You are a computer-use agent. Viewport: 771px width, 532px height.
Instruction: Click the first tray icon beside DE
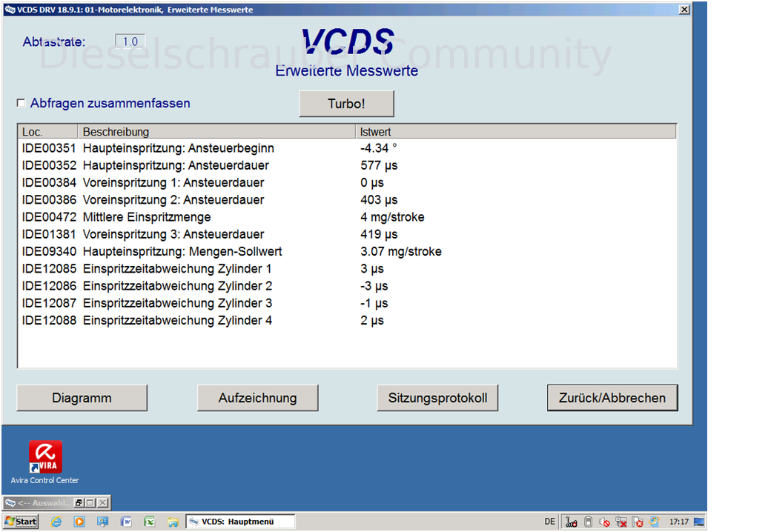coord(571,522)
